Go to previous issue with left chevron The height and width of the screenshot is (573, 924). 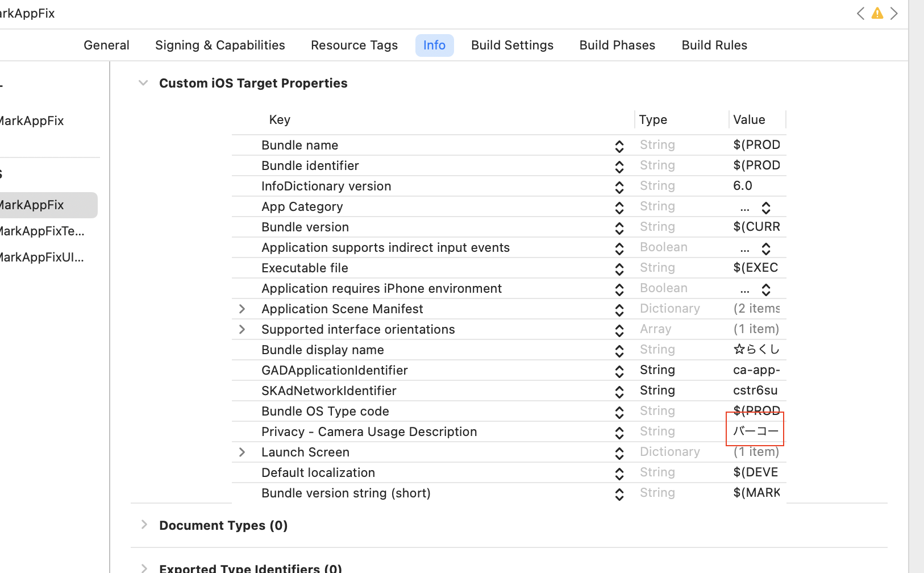tap(860, 13)
